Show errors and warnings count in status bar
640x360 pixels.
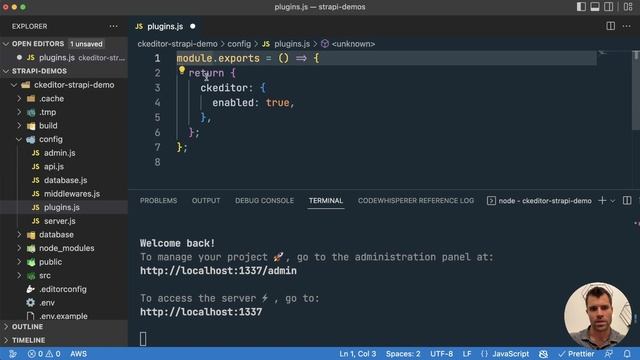click(x=44, y=354)
